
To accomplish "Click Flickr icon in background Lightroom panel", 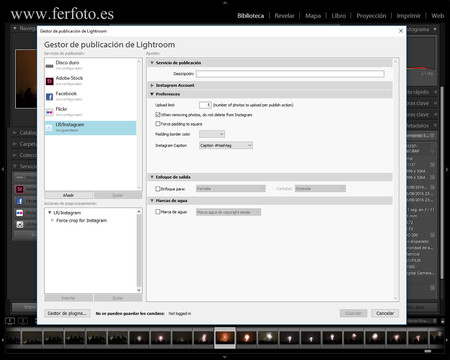I will pos(20,213).
